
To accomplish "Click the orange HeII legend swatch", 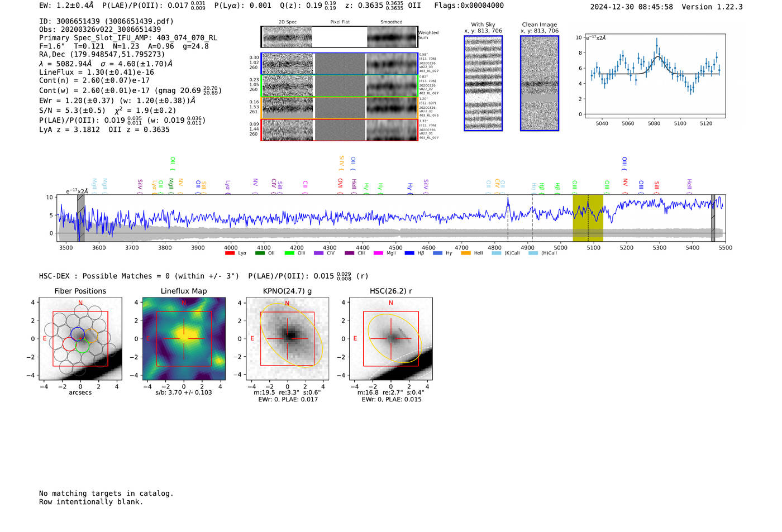I will (466, 253).
